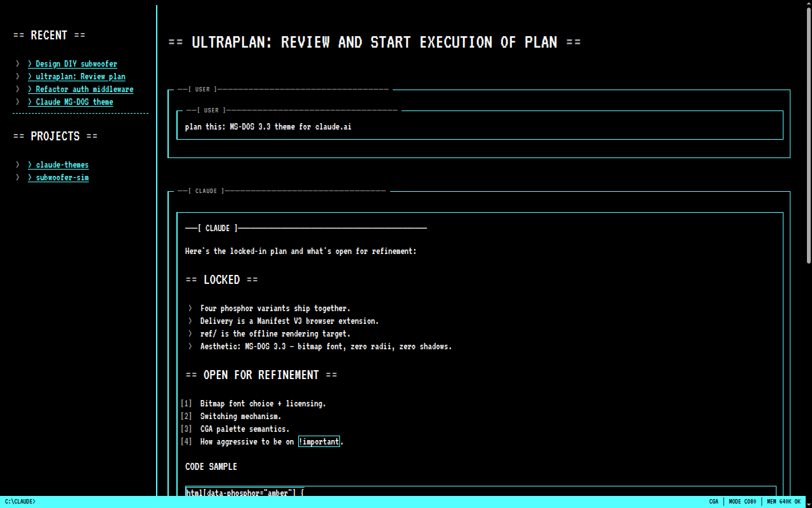This screenshot has width=812, height=508.
Task: Select the Switching mechanism list item
Action: 240,417
